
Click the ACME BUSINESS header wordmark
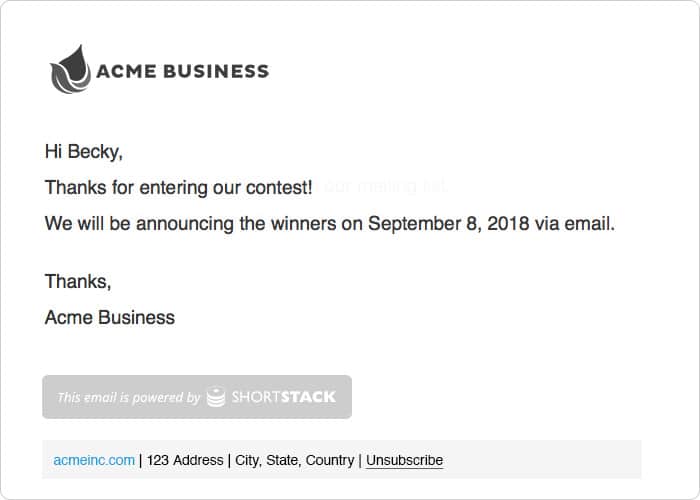(182, 71)
